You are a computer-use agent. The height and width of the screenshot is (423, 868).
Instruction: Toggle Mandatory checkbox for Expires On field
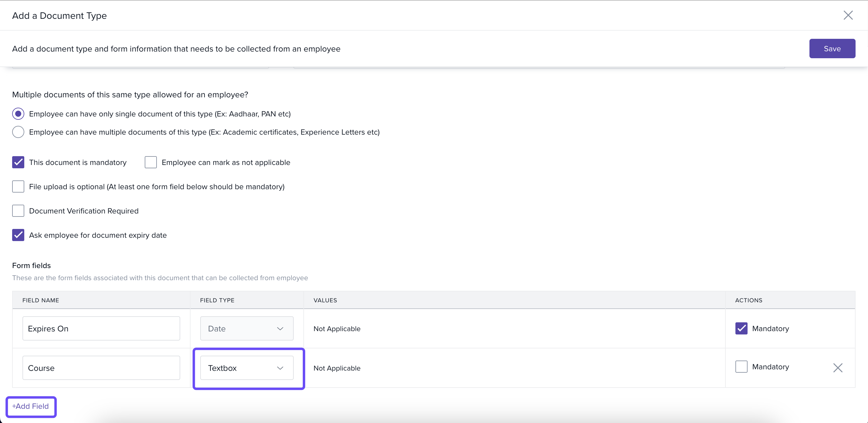click(x=741, y=328)
